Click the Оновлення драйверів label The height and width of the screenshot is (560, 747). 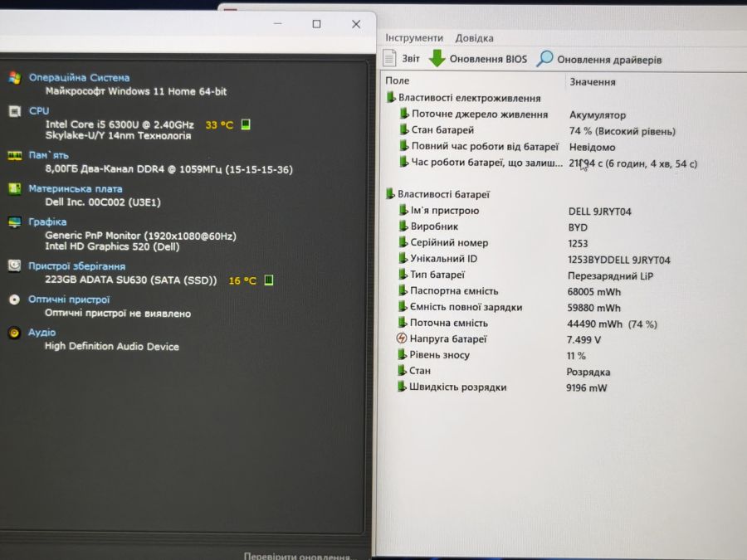coord(609,60)
